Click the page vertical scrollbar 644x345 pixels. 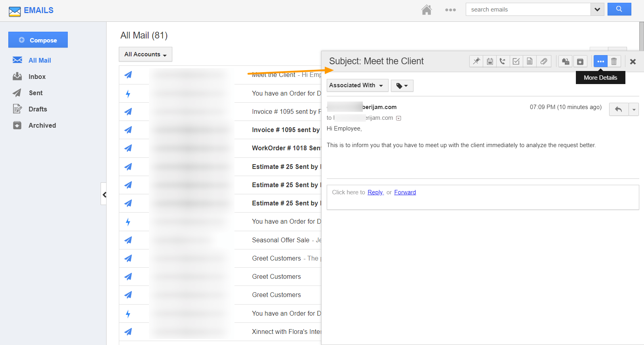pos(641,36)
